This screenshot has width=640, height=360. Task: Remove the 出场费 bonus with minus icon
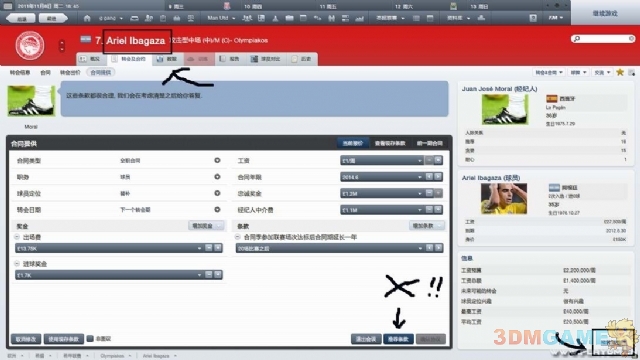coord(17,237)
